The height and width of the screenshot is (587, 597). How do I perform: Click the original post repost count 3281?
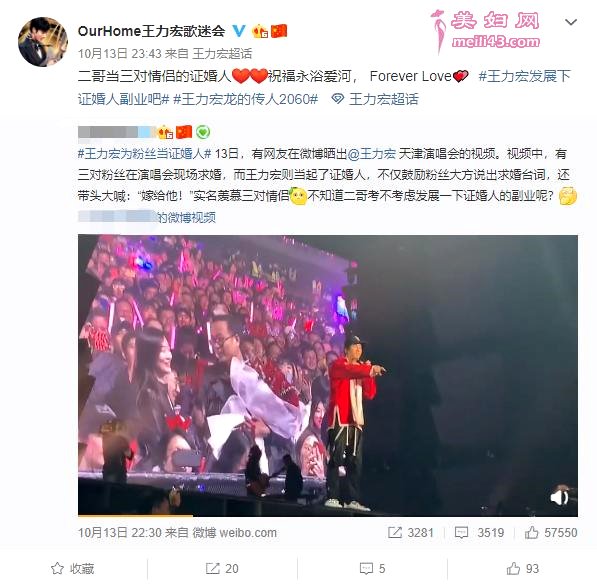(411, 532)
